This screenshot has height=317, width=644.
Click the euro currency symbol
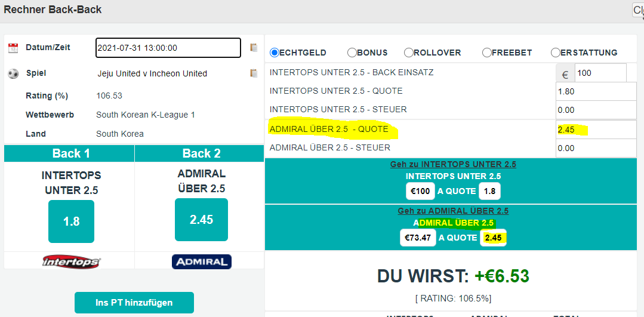pos(565,75)
